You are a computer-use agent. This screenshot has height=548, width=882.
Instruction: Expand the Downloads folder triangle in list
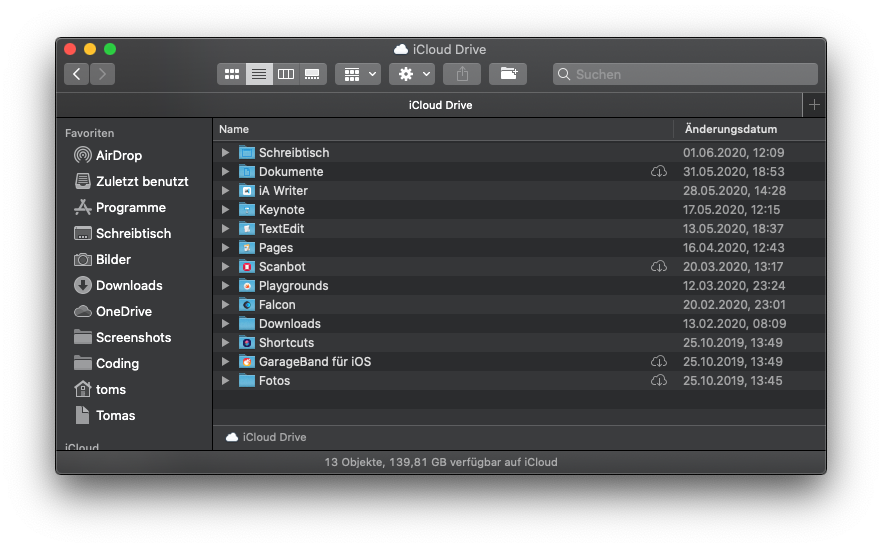225,324
